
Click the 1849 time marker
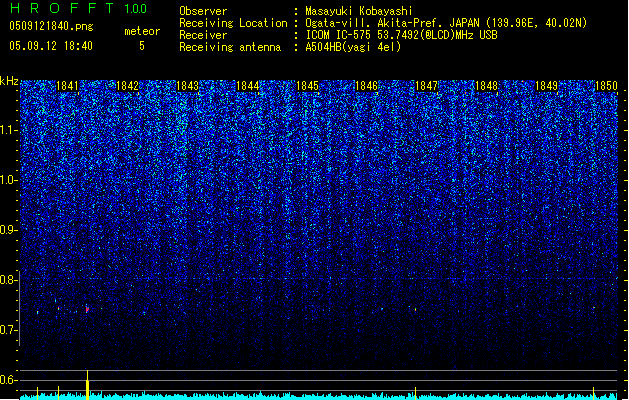546,86
